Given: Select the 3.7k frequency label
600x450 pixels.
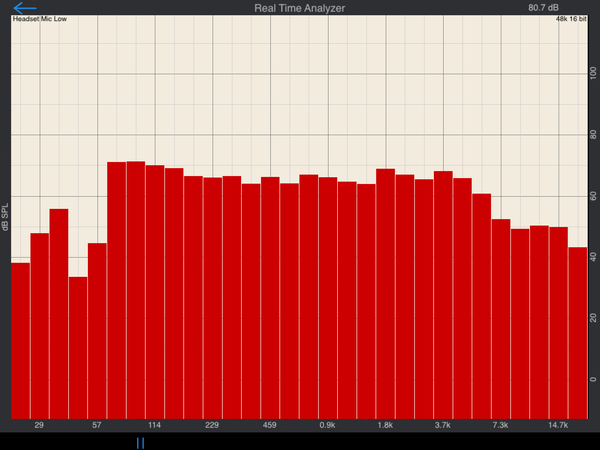Looking at the screenshot, I should click(x=443, y=425).
